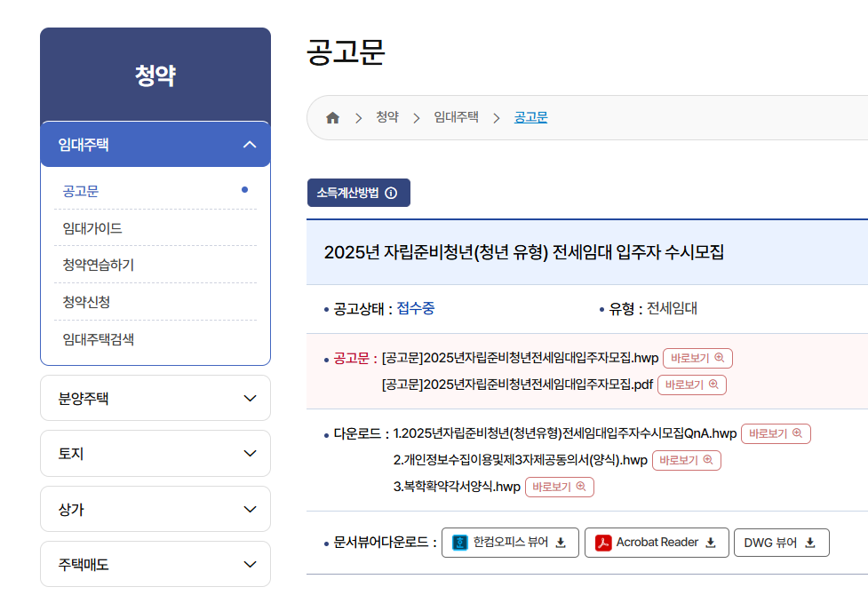Click the info icon on 소득계산방법 button
This screenshot has height=595, width=868.
(x=391, y=193)
